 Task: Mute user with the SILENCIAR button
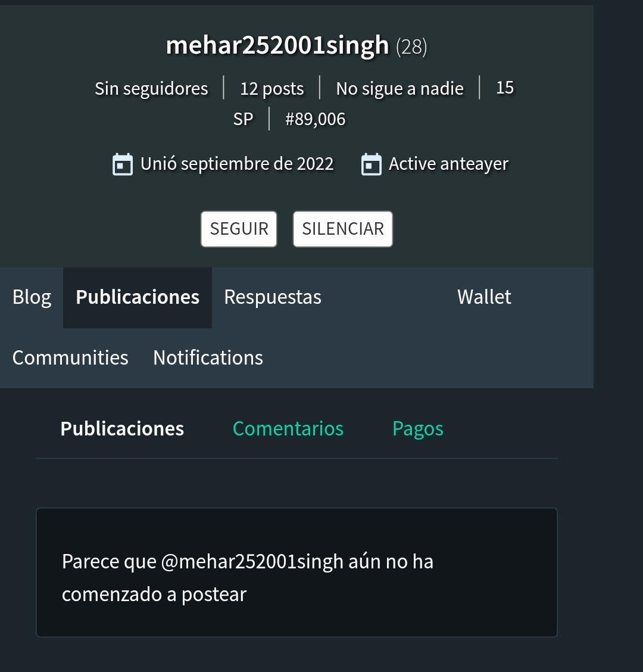coord(343,229)
